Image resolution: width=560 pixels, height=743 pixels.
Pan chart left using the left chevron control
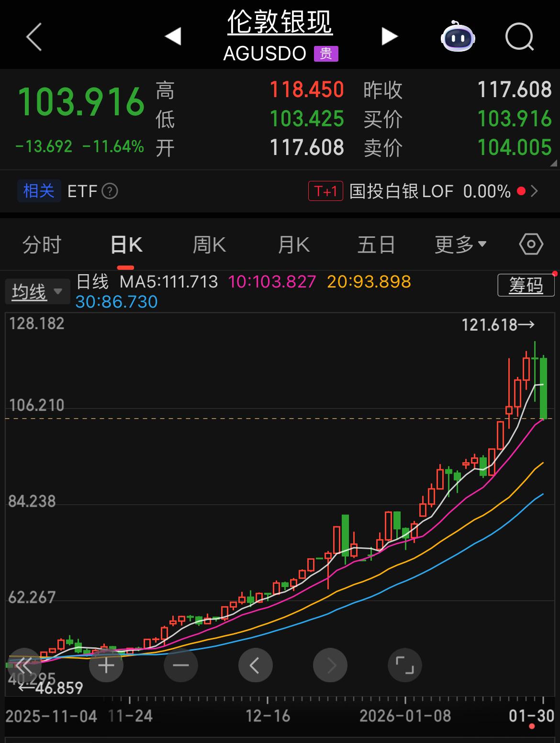pyautogui.click(x=256, y=665)
